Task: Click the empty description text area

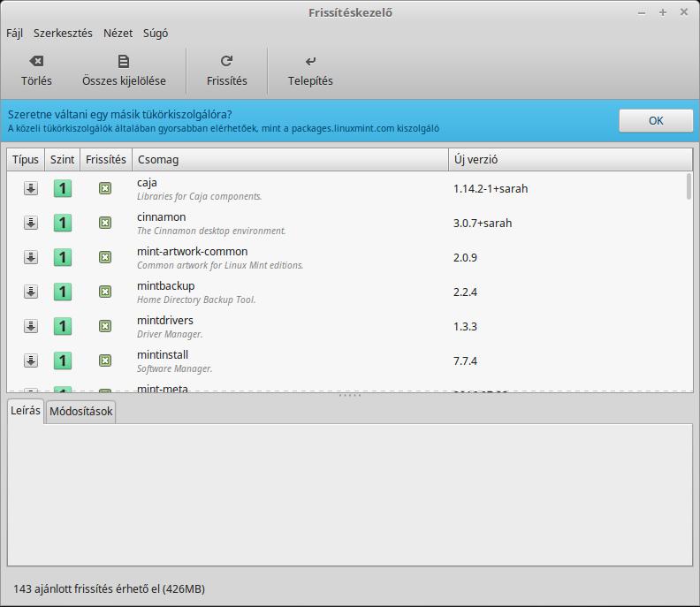Action: (350, 495)
